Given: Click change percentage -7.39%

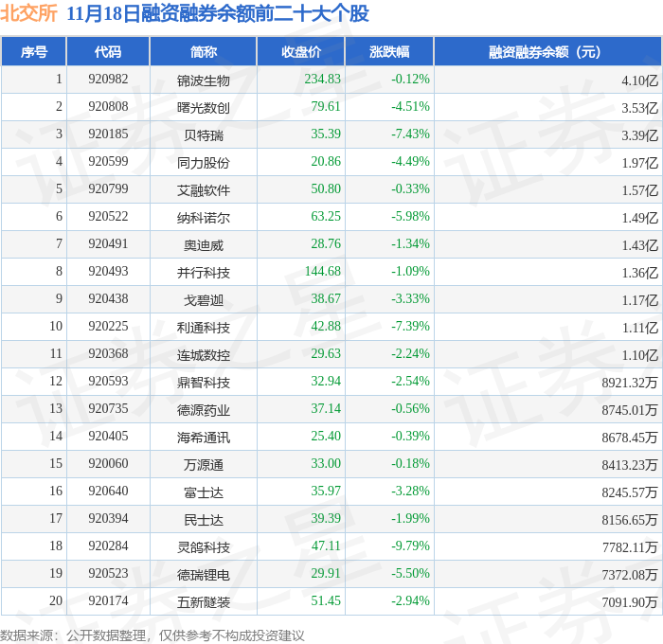Looking at the screenshot, I should point(410,327).
